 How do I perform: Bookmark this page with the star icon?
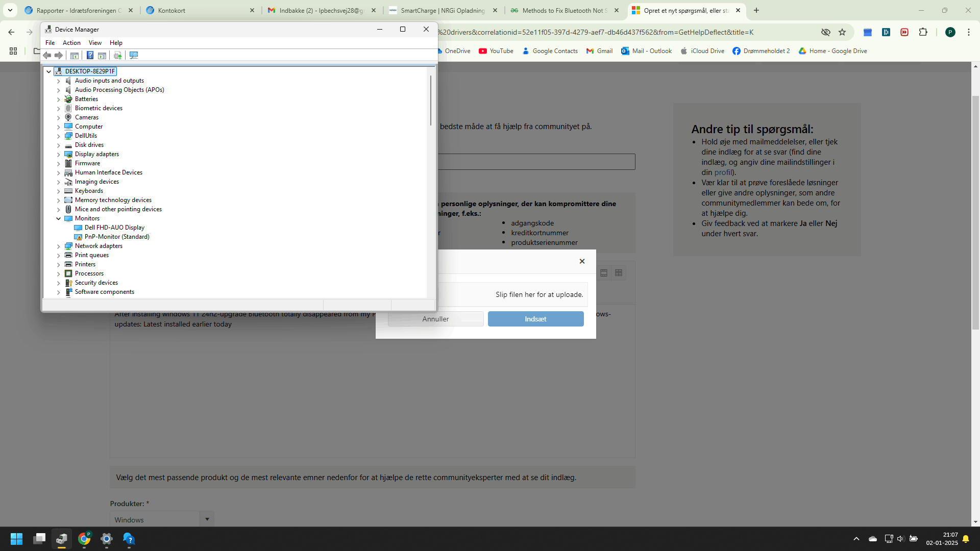[842, 32]
